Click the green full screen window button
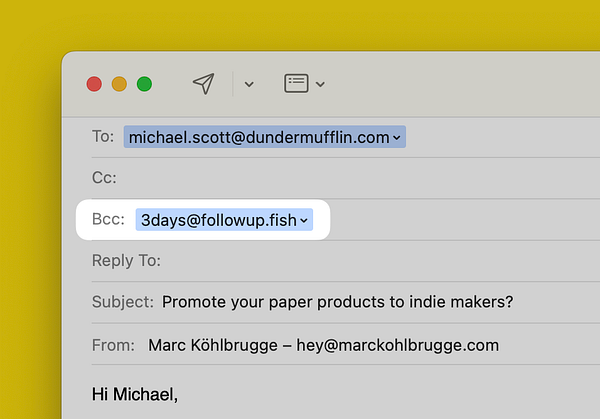This screenshot has height=419, width=600. coord(144,84)
